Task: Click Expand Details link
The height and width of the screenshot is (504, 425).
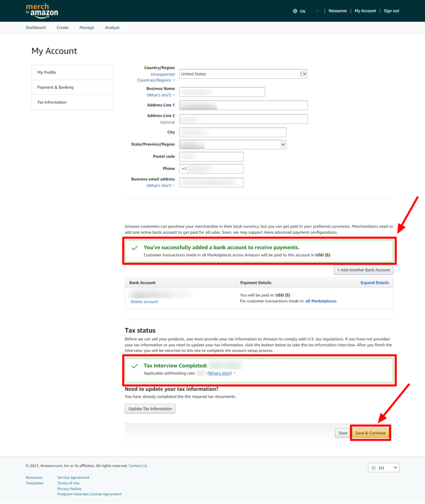Action: coord(374,283)
